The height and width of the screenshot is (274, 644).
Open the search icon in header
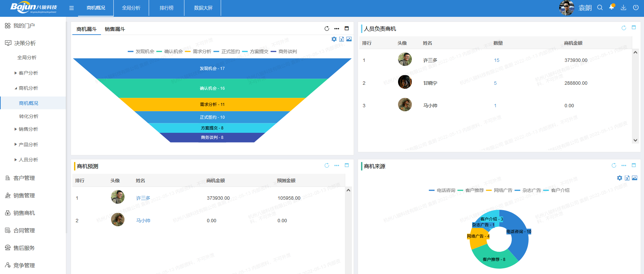tap(600, 8)
